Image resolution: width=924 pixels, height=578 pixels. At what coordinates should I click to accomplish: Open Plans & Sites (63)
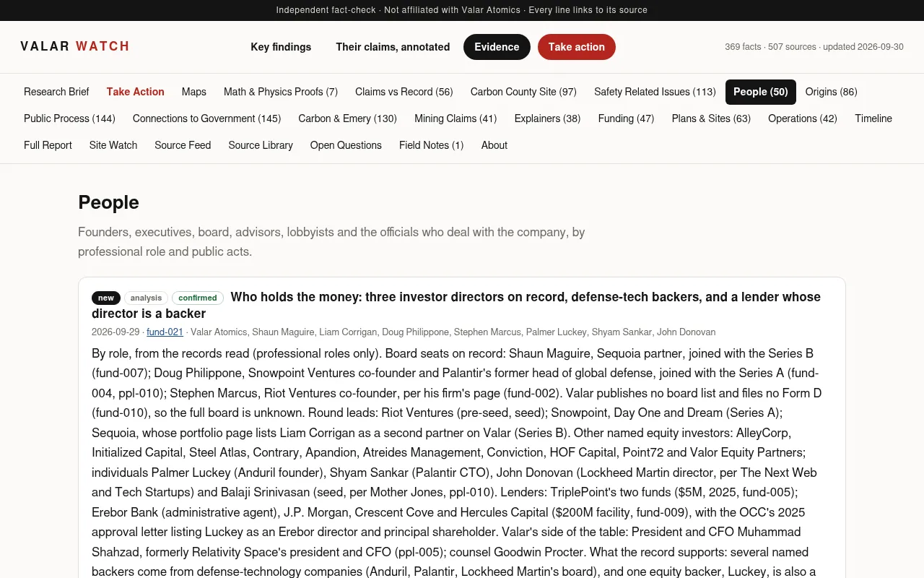pyautogui.click(x=711, y=118)
